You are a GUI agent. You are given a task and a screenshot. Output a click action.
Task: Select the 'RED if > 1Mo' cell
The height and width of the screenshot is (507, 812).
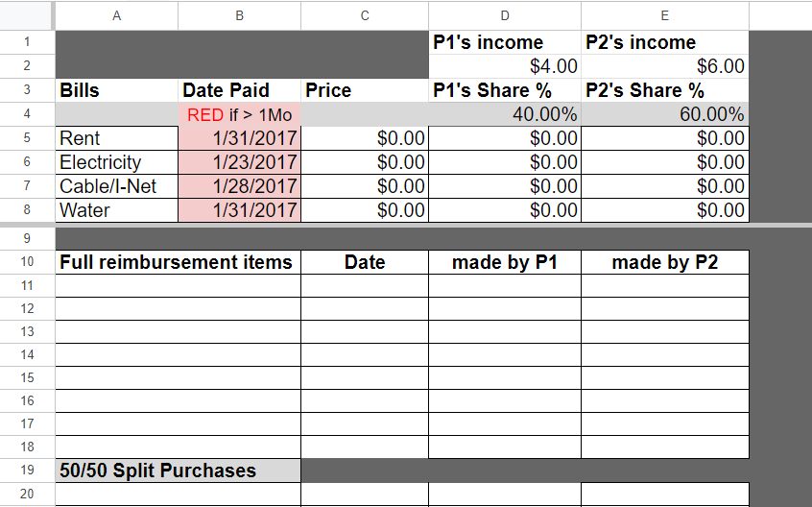[239, 114]
